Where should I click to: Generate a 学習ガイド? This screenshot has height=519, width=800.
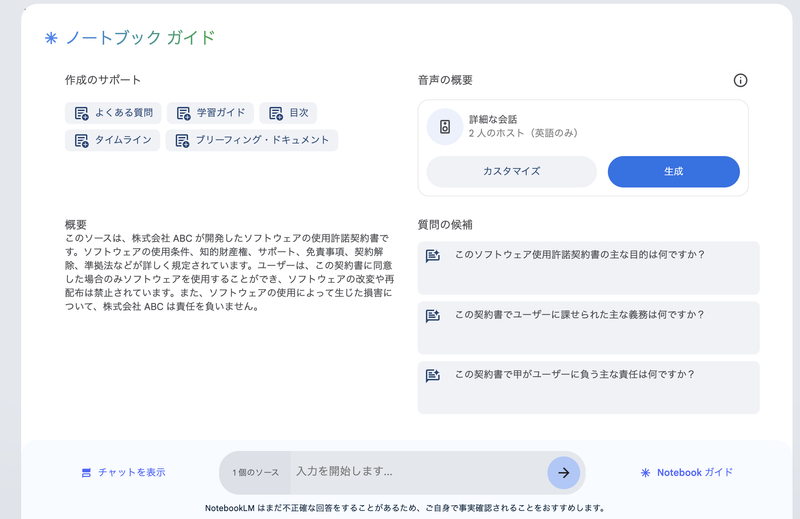(211, 113)
